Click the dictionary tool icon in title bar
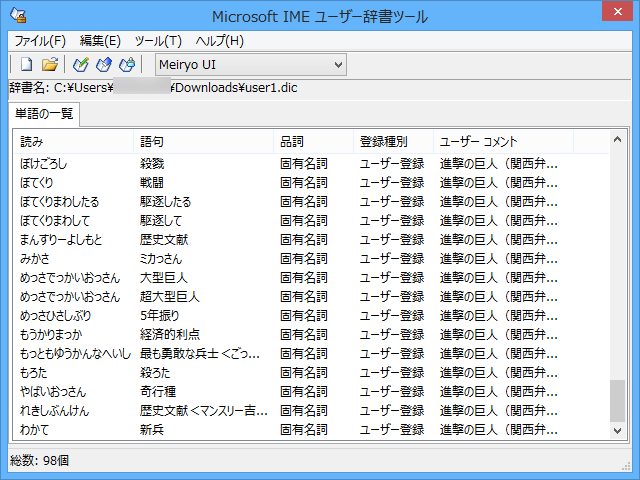Image resolution: width=640 pixels, height=480 pixels. coord(18,16)
